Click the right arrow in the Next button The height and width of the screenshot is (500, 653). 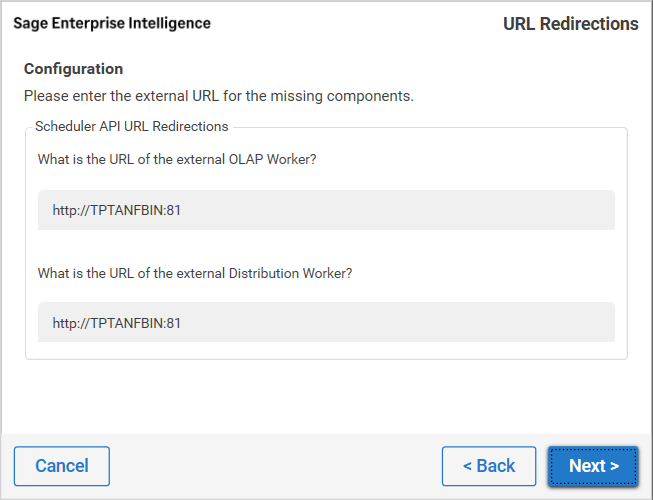click(x=614, y=466)
